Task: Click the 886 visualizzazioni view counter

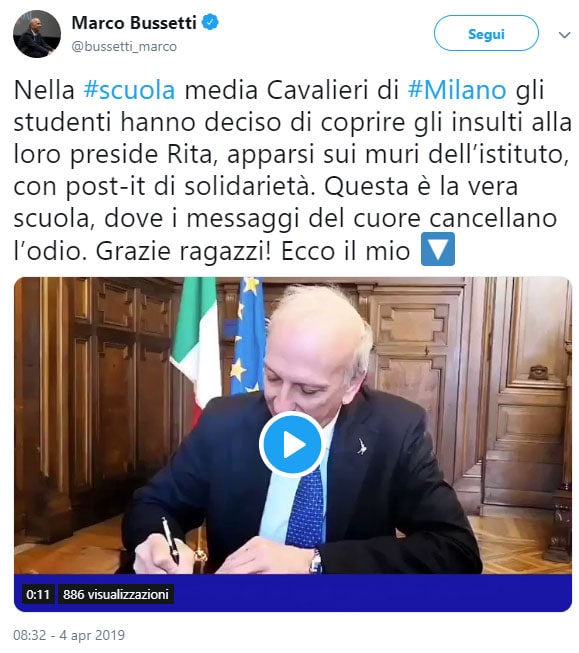Action: [x=115, y=594]
